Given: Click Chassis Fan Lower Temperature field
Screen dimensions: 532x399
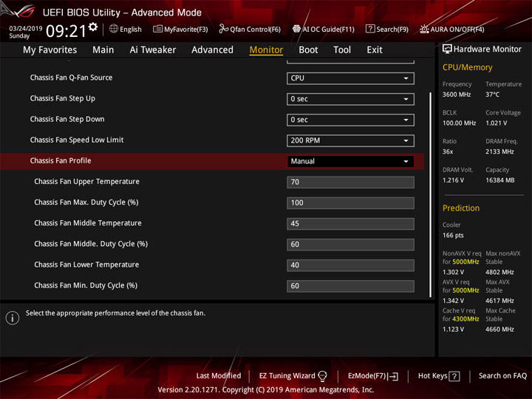Looking at the screenshot, I should 350,265.
